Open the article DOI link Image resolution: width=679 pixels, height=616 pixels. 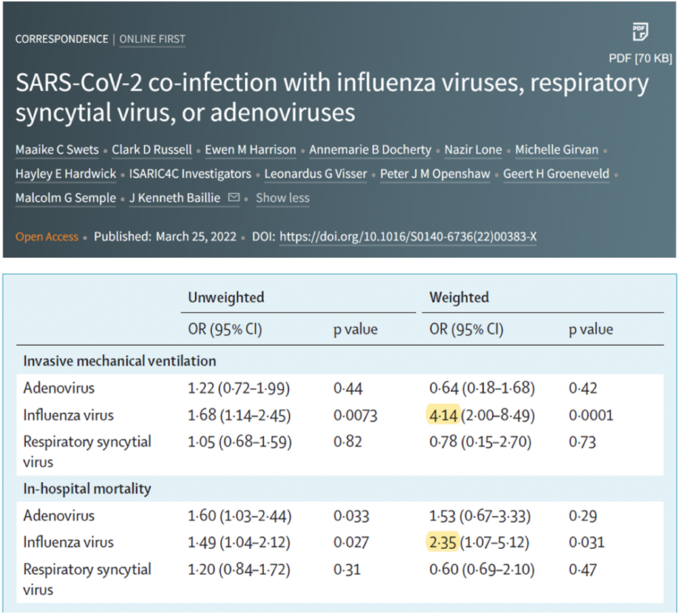click(x=408, y=236)
